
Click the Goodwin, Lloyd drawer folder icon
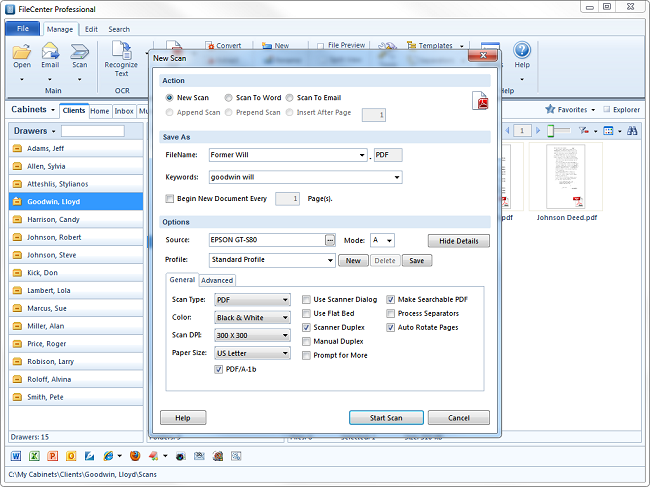click(17, 201)
